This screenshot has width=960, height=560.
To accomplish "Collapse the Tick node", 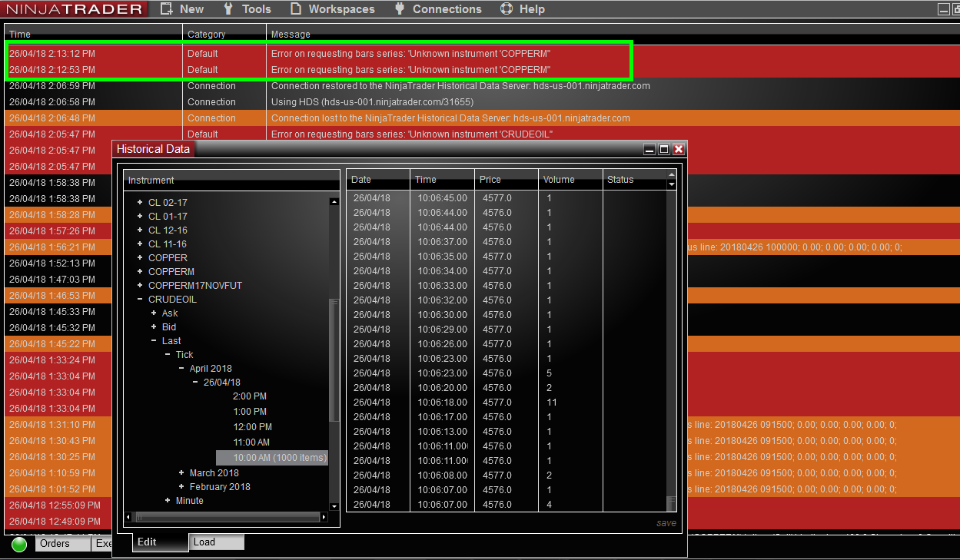I will coord(168,355).
